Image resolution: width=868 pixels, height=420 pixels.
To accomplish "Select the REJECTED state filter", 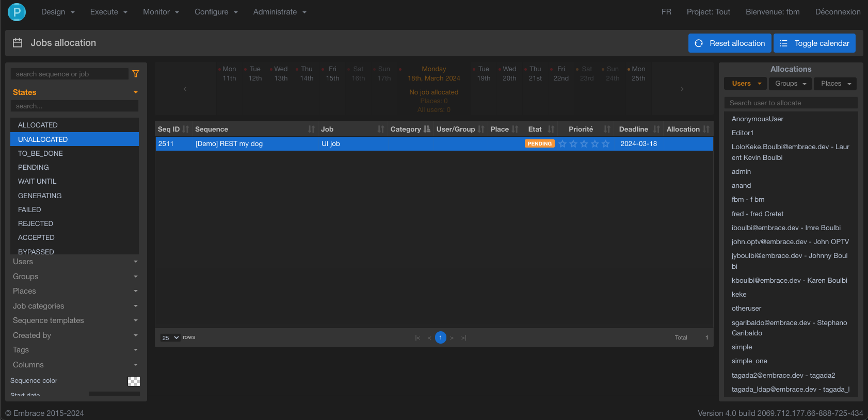I will (75, 223).
